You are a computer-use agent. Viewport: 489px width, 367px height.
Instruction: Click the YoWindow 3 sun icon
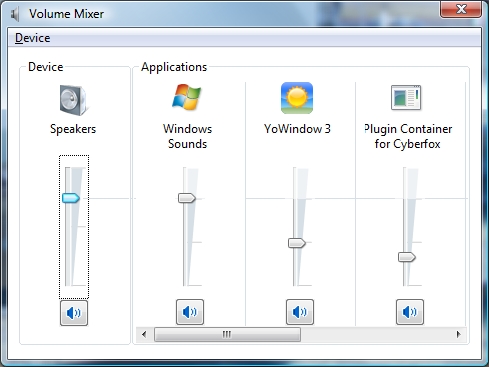click(297, 98)
